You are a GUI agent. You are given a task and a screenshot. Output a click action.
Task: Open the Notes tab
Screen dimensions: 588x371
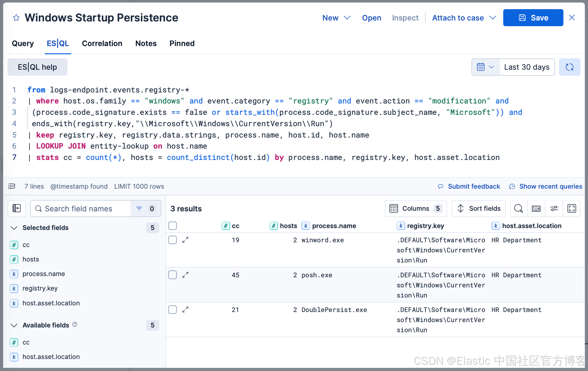146,44
